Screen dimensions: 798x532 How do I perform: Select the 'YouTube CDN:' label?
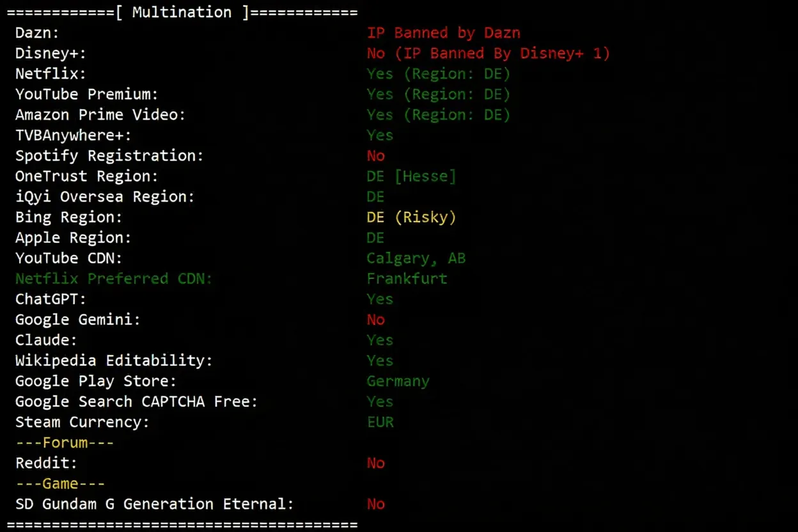tap(68, 258)
